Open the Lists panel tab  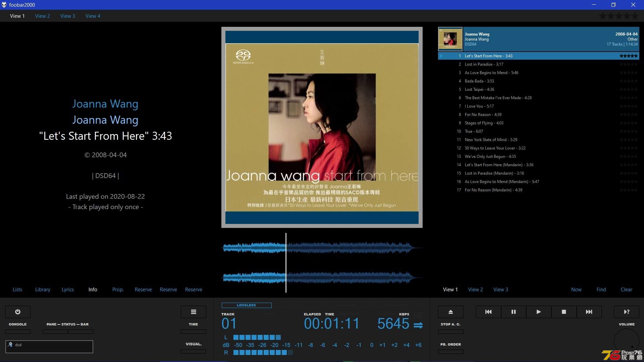click(x=17, y=289)
